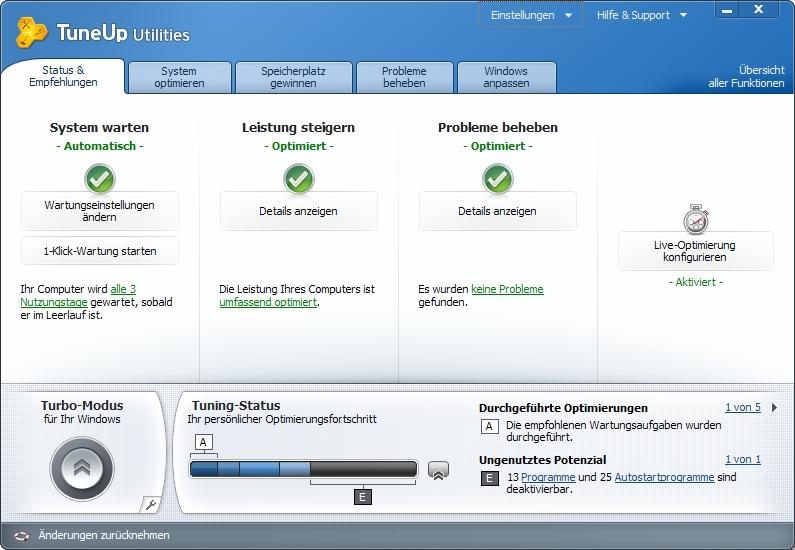Switch to System optimieren tab
Viewport: 795px width, 550px height.
coord(179,78)
